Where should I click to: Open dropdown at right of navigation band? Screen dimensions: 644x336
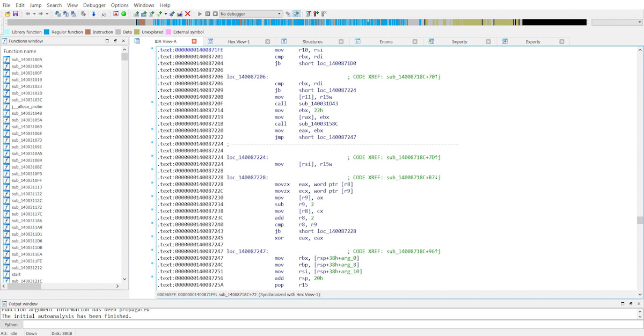[x=640, y=22]
